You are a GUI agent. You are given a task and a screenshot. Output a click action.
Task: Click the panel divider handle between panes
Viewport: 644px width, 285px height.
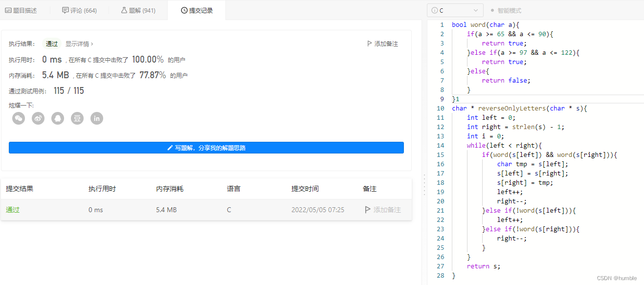tap(424, 184)
